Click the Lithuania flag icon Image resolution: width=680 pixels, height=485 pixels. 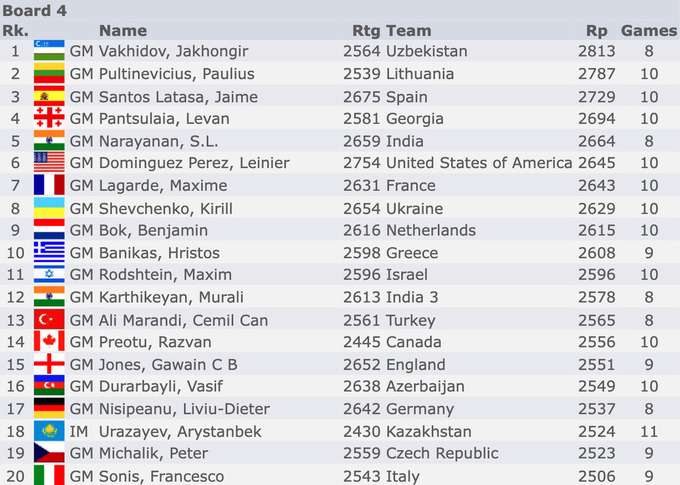coord(49,73)
